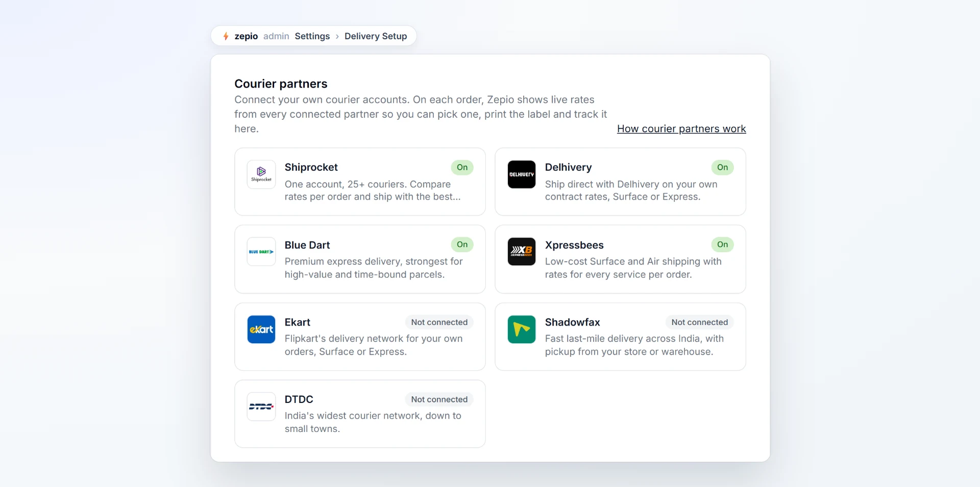Open the Shiprocket card title
The height and width of the screenshot is (487, 980).
click(311, 167)
